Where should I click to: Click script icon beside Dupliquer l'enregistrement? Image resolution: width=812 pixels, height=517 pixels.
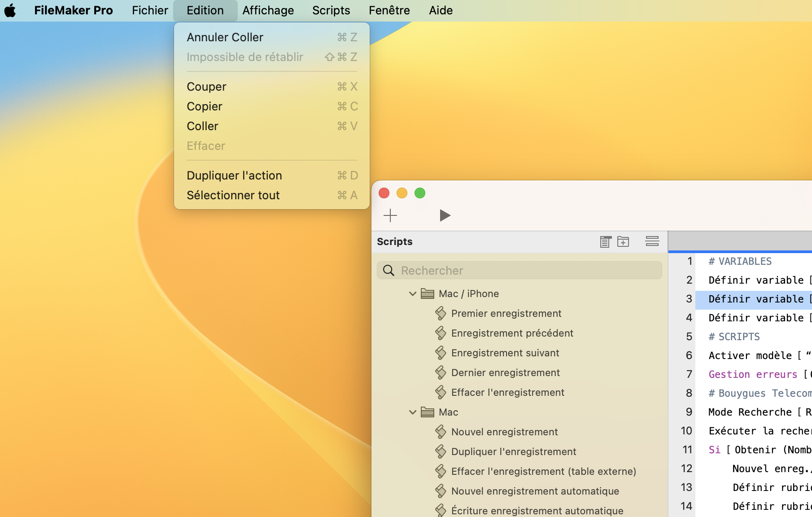(x=441, y=451)
